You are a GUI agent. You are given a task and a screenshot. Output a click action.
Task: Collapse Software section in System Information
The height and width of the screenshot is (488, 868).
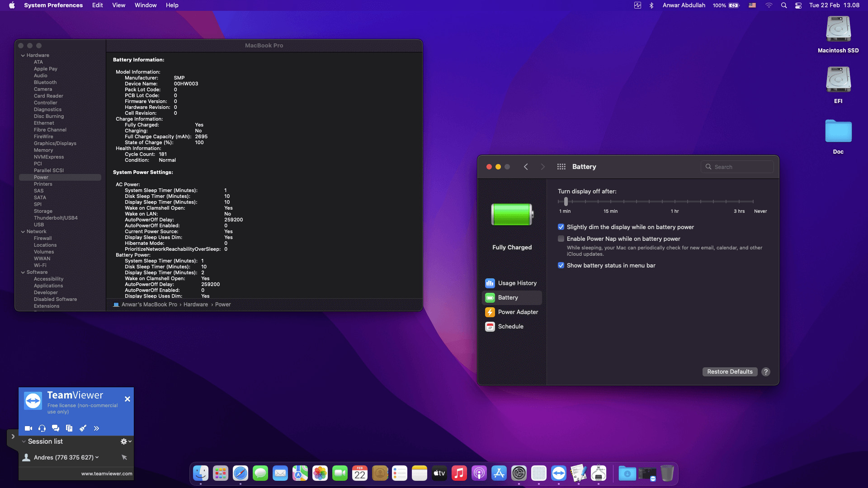tap(23, 272)
